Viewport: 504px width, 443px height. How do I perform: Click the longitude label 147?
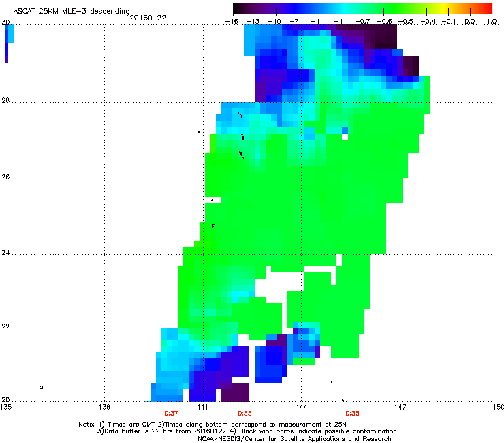coord(400,407)
